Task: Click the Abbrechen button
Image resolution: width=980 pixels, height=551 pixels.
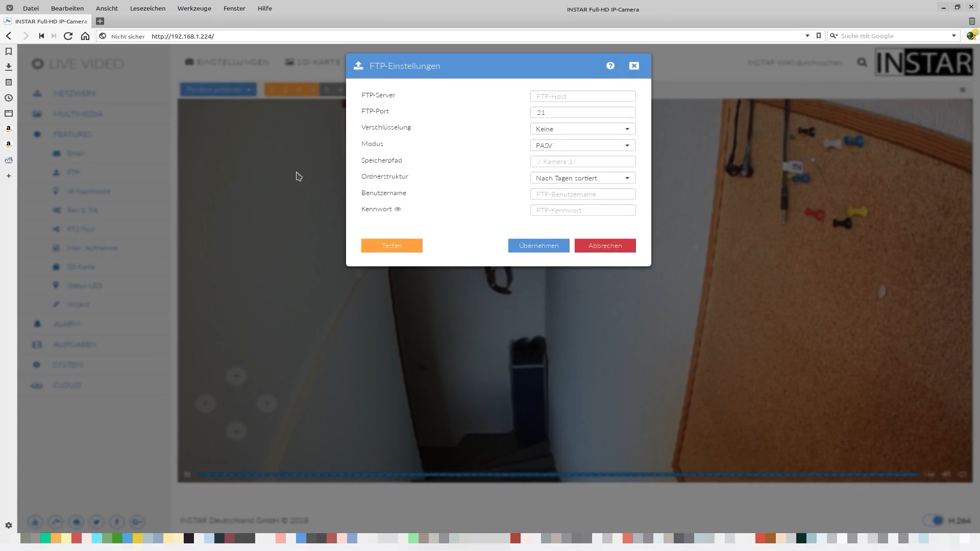Action: [605, 246]
